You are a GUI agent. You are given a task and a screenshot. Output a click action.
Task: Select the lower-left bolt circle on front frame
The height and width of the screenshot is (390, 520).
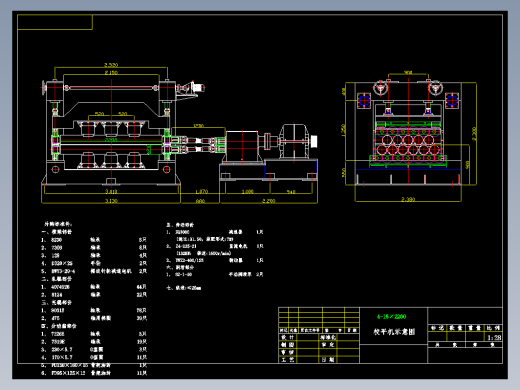[x=55, y=169]
